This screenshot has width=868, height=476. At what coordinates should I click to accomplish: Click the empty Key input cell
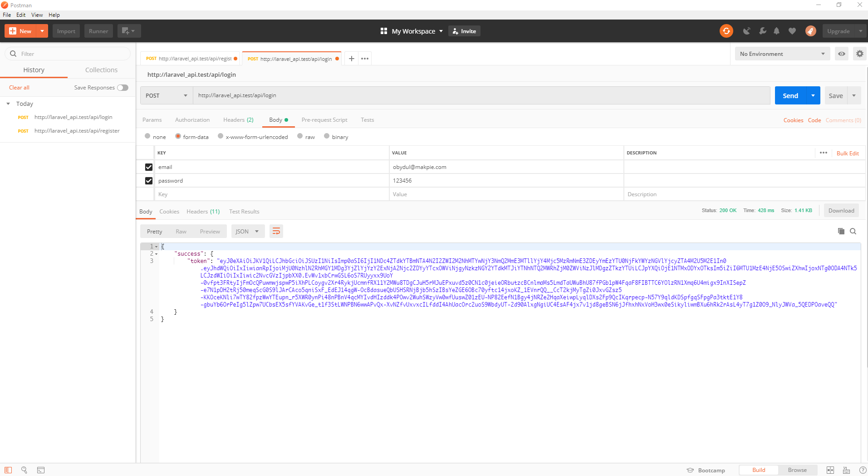pos(271,194)
